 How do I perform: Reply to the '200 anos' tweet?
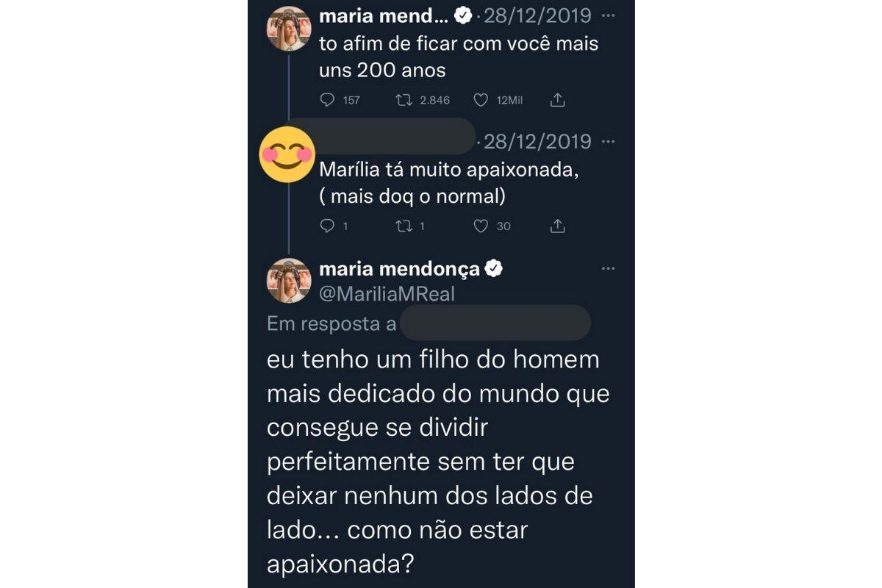pyautogui.click(x=328, y=100)
